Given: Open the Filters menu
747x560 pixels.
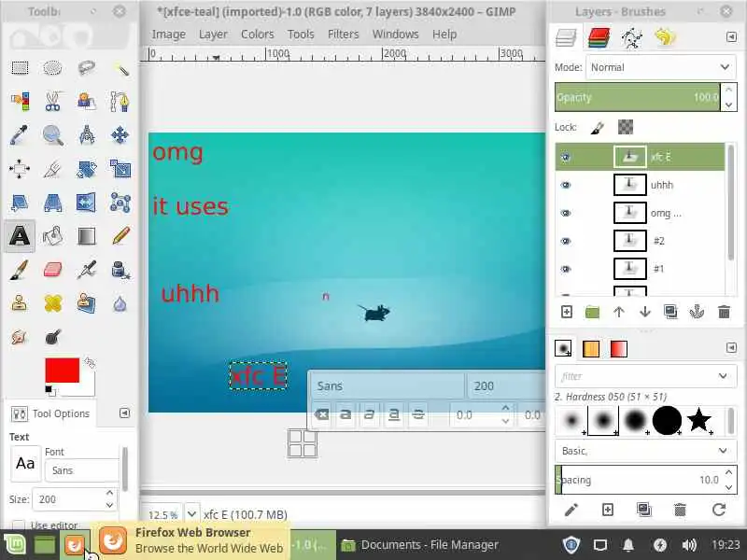Looking at the screenshot, I should 343,35.
